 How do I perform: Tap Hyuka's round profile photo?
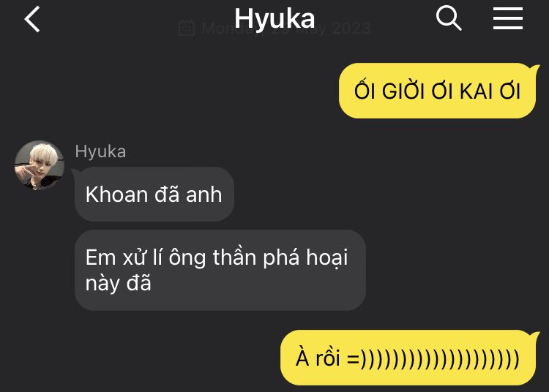(x=40, y=165)
